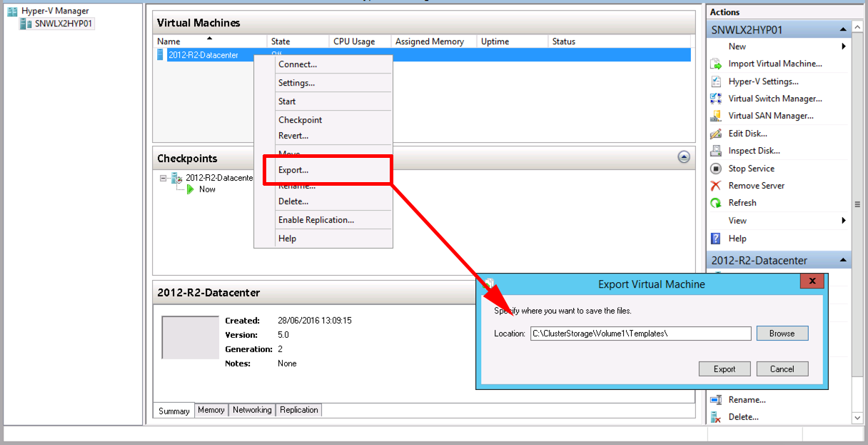Click the 2012-R2-Datacenter VM icon in Virtual Machines list
The image size is (868, 445).
161,55
